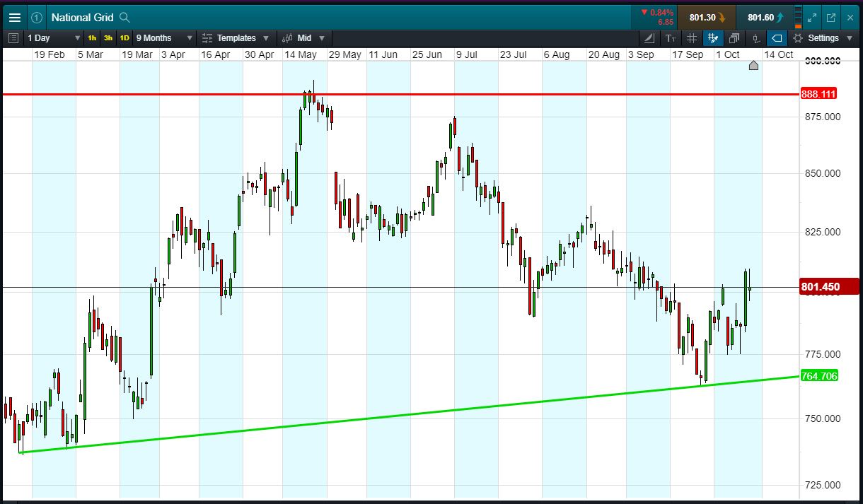Image resolution: width=863 pixels, height=504 pixels.
Task: Click the 775.000 price axis label
Action: pos(823,354)
